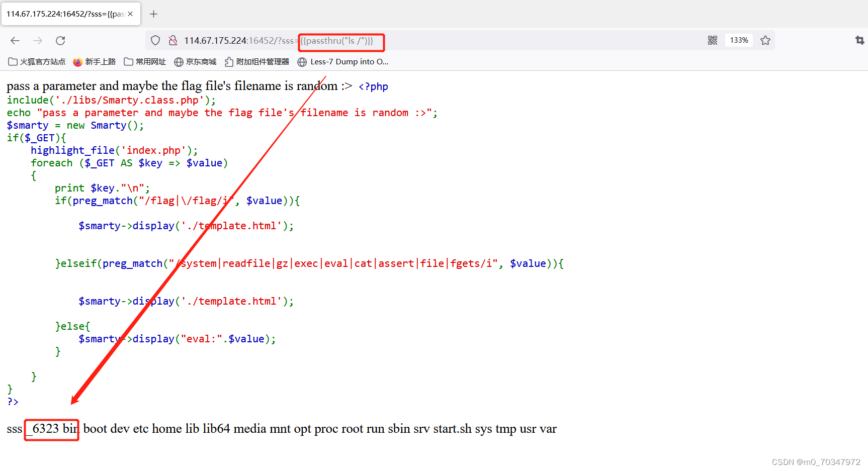Open the 新手上路 bookmark
This screenshot has width=868, height=471.
[x=95, y=61]
